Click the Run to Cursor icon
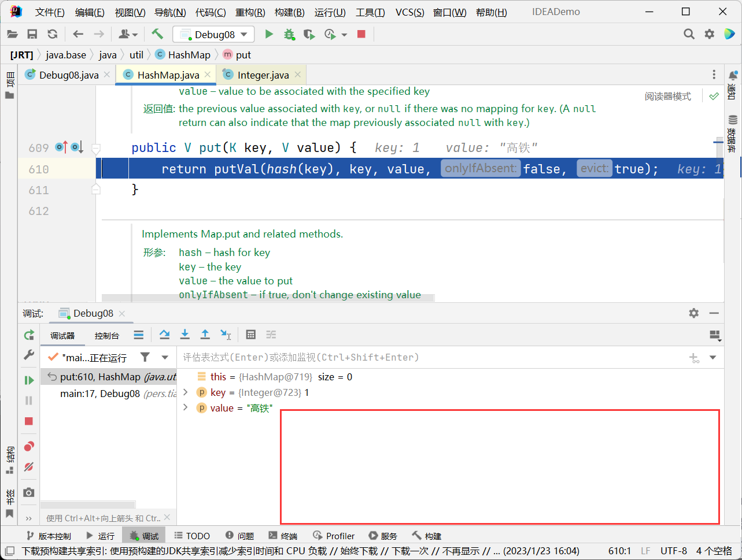The image size is (742, 560). pyautogui.click(x=226, y=335)
